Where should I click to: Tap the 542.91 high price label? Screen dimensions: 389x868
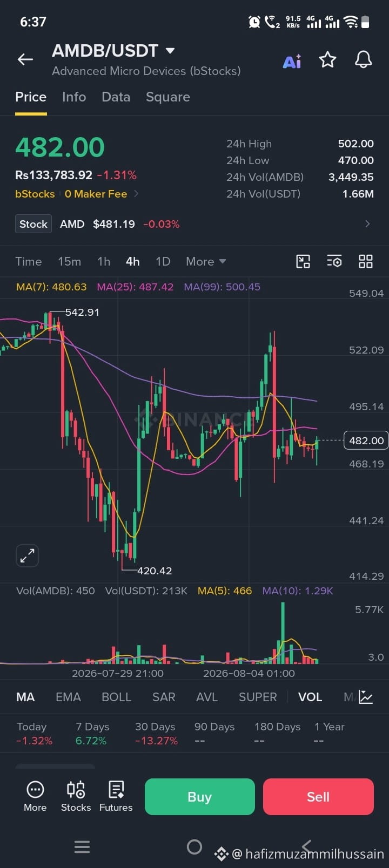pyautogui.click(x=82, y=312)
